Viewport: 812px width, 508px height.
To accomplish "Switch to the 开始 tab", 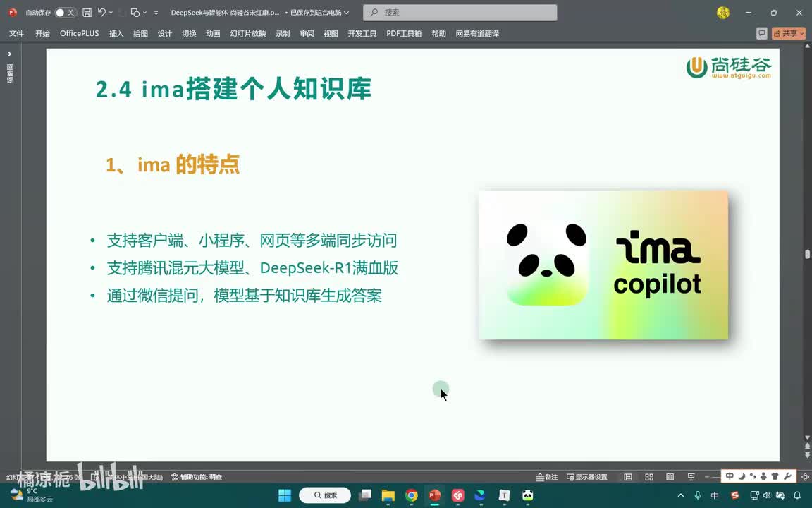I will [x=42, y=33].
